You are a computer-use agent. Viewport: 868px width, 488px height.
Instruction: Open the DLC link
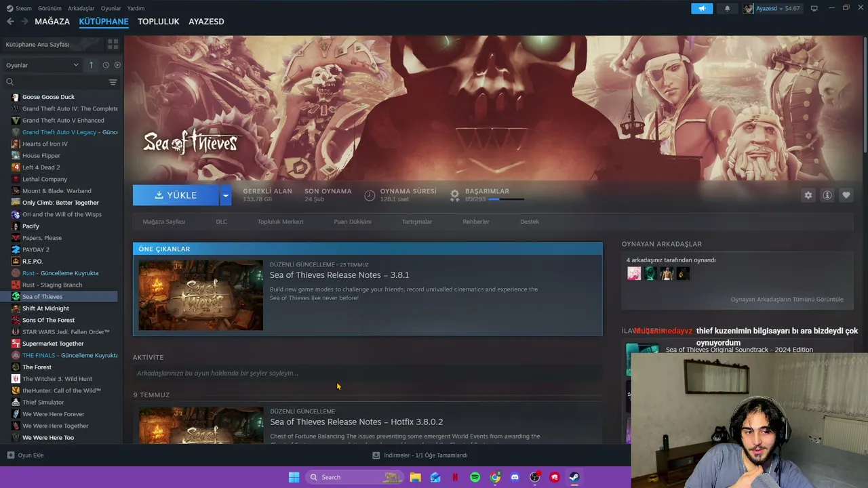click(221, 222)
